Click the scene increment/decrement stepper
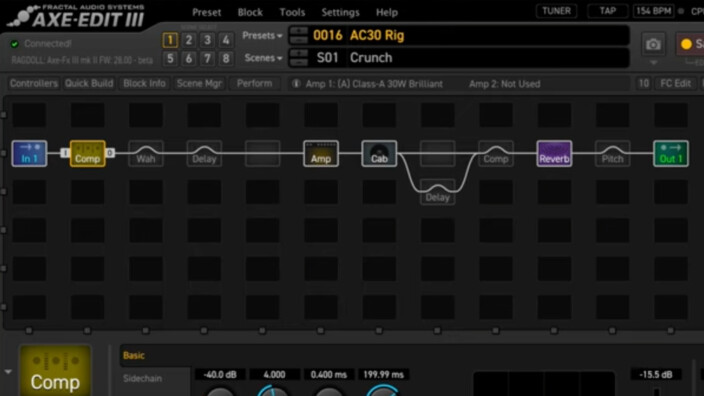This screenshot has height=396, width=704. point(299,58)
